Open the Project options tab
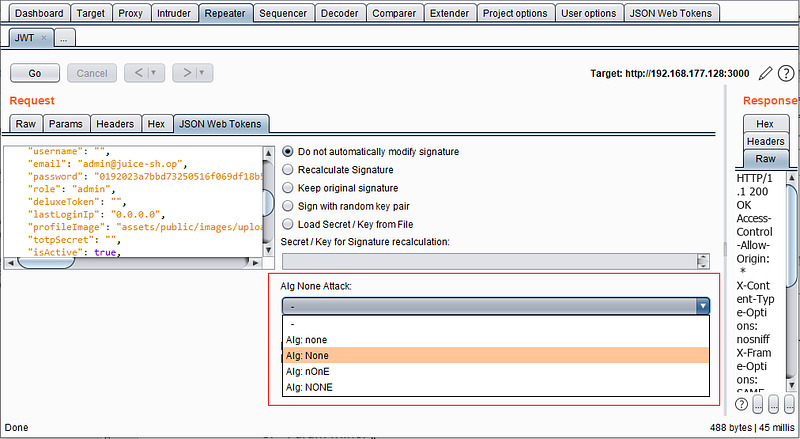Image resolution: width=800 pixels, height=439 pixels. coord(515,13)
